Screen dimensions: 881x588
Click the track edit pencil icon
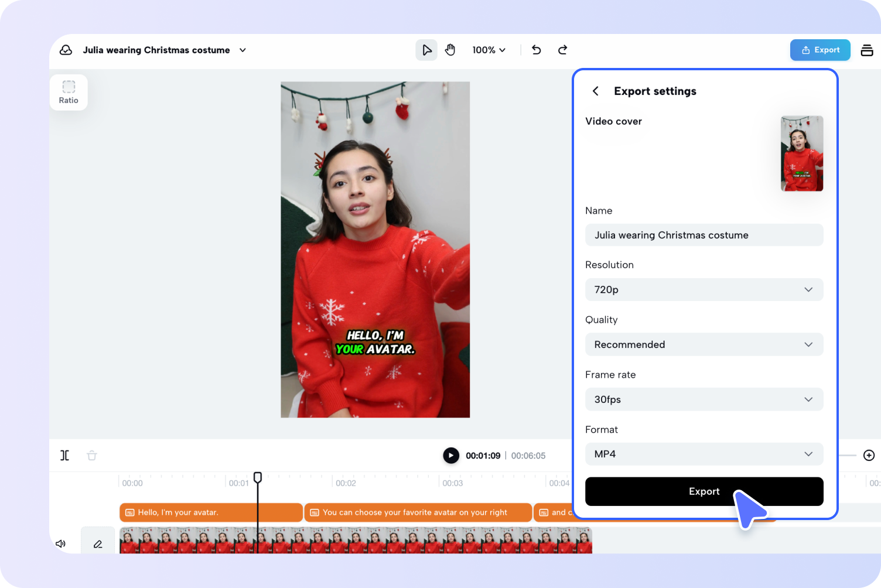pos(98,543)
